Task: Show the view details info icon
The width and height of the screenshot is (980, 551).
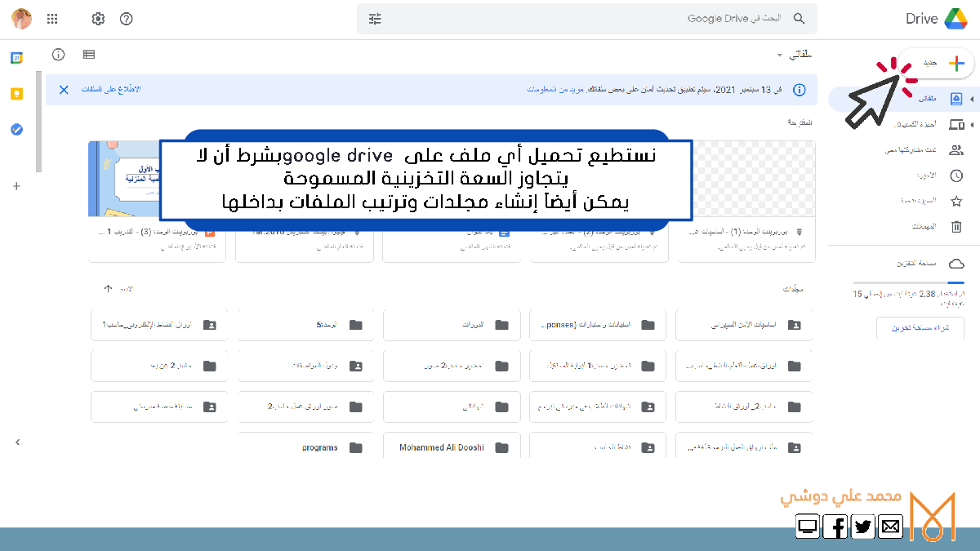Action: tap(58, 55)
